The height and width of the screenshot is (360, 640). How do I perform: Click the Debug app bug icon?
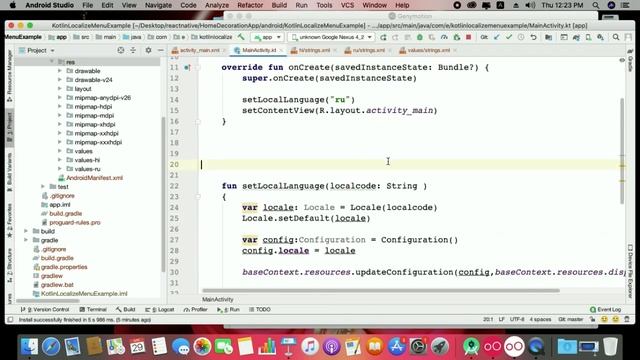pyautogui.click(x=419, y=37)
